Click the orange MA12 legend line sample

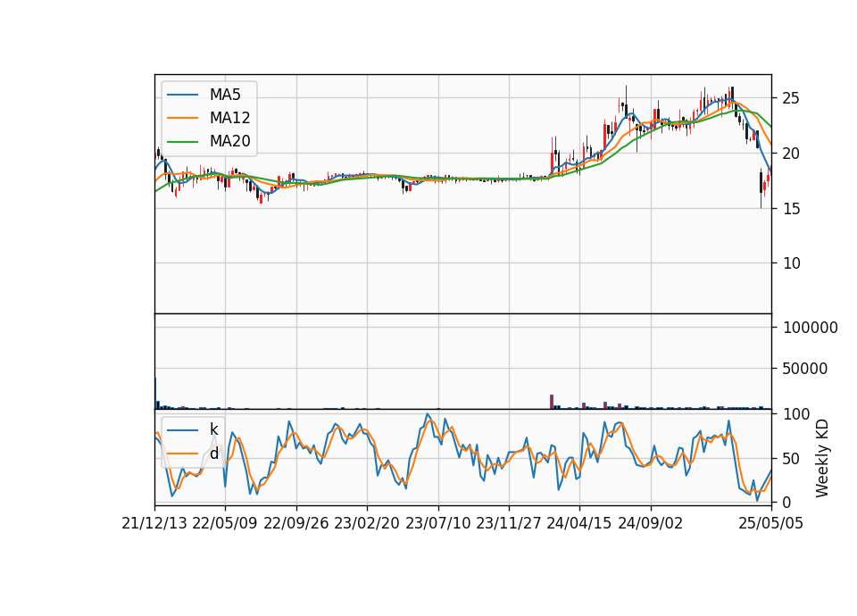tap(182, 118)
